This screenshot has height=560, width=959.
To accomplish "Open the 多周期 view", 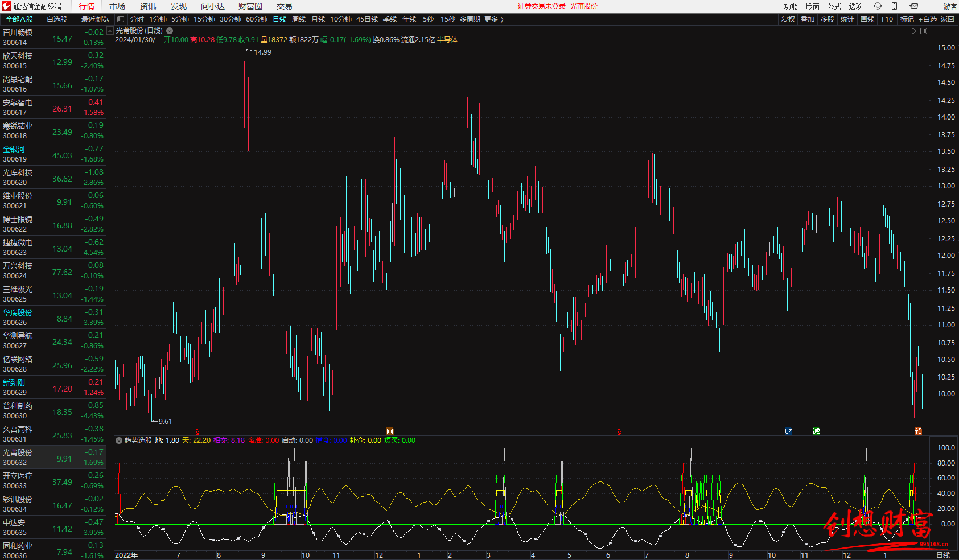I will tap(470, 19).
